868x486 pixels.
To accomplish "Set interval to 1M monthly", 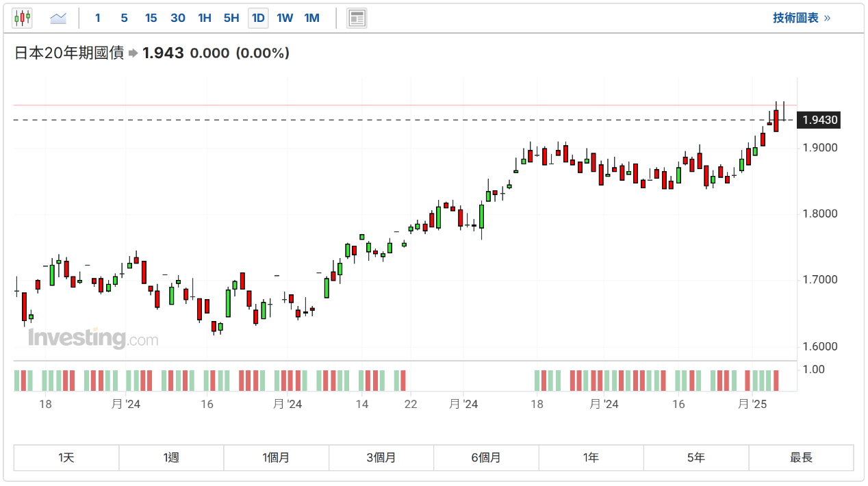I will click(x=311, y=18).
